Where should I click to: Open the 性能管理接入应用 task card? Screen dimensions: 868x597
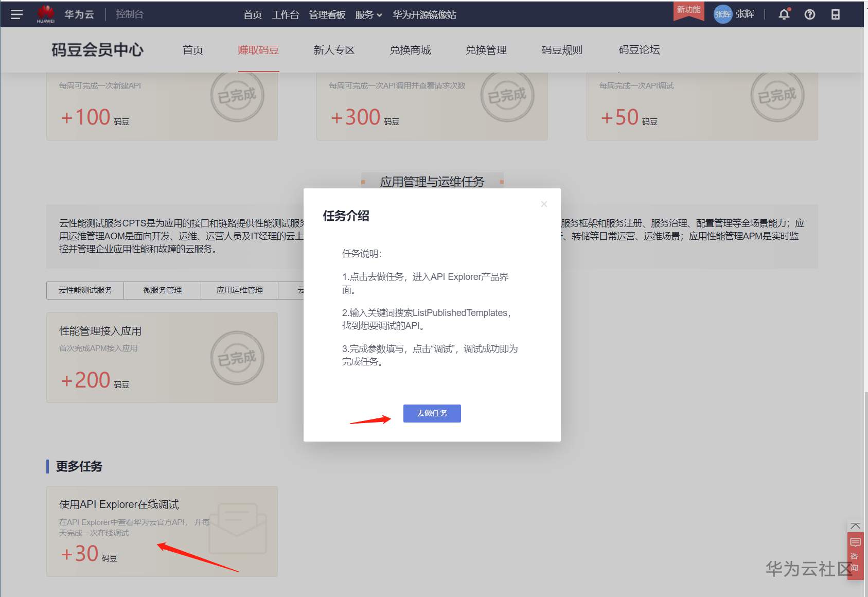[162, 358]
